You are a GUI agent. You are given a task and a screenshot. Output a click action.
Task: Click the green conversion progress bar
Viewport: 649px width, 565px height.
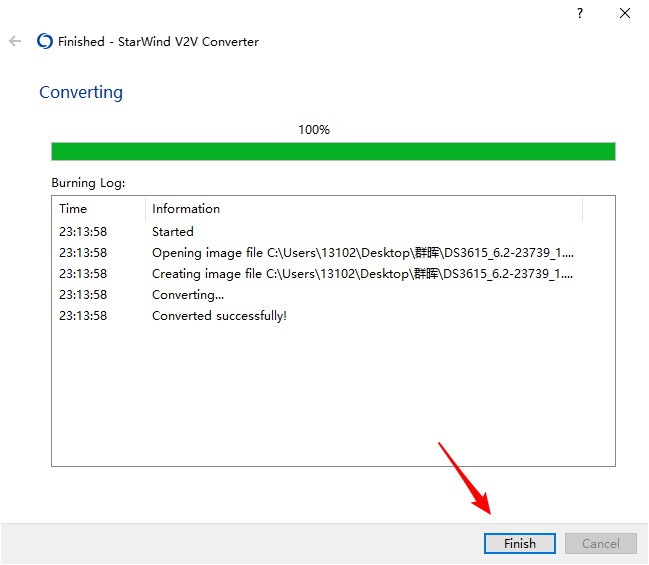click(x=333, y=151)
